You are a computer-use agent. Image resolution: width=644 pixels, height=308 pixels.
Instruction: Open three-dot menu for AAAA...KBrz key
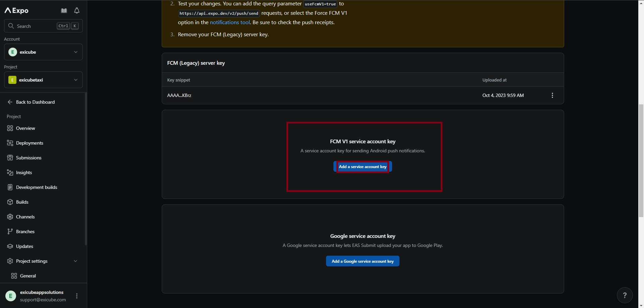552,95
